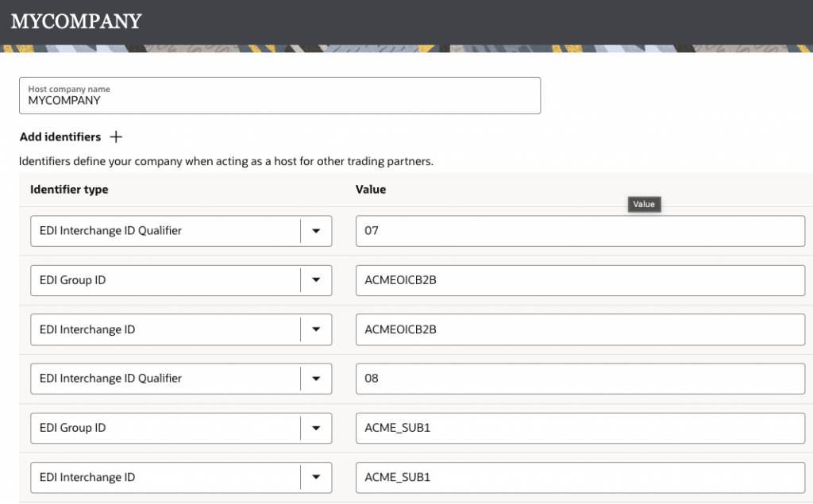Click ACME_SUB1 value in EDI Group ID row
Image resolution: width=813 pixels, height=504 pixels.
click(580, 428)
